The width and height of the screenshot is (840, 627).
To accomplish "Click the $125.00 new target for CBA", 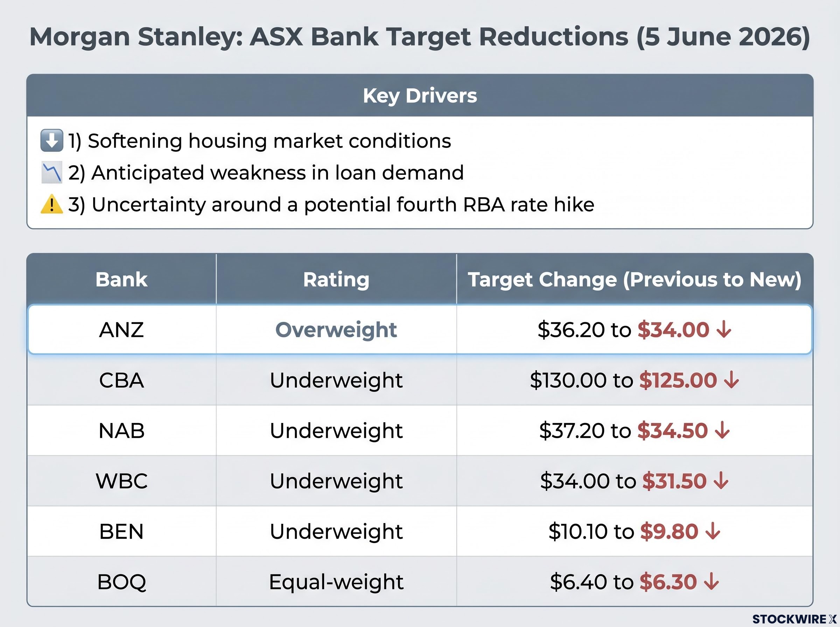I will point(678,380).
